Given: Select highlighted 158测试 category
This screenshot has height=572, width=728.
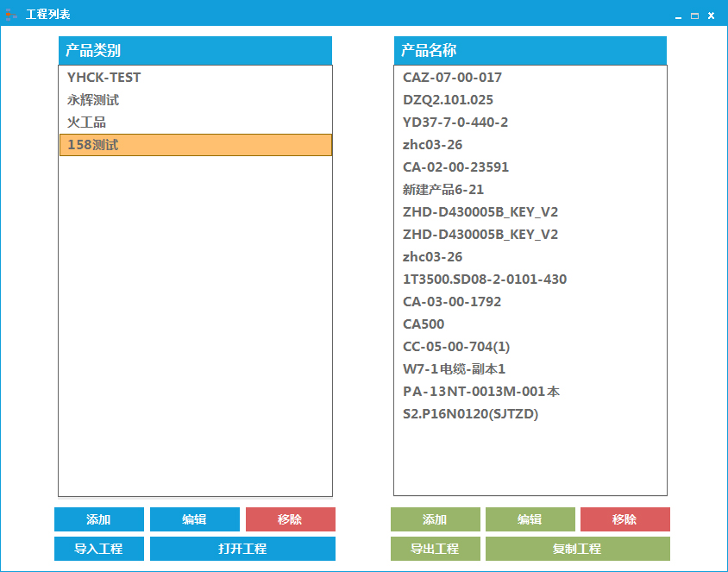Looking at the screenshot, I should click(x=93, y=145).
